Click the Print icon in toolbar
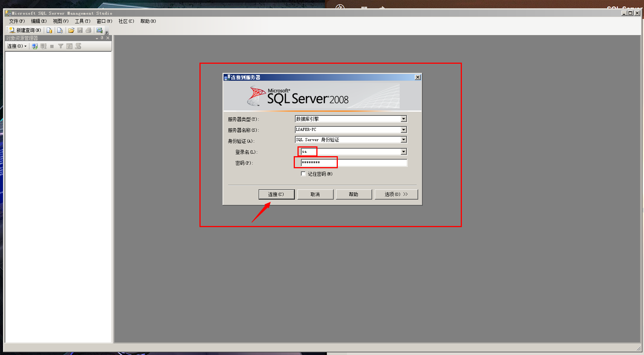644x355 pixels. (x=89, y=30)
